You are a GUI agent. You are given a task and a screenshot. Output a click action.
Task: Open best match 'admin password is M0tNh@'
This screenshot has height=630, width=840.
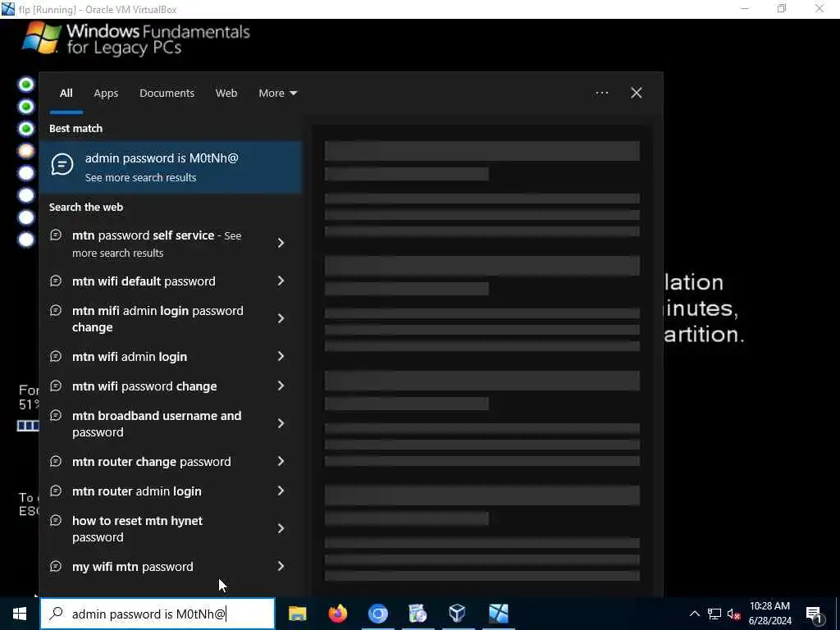(x=171, y=167)
